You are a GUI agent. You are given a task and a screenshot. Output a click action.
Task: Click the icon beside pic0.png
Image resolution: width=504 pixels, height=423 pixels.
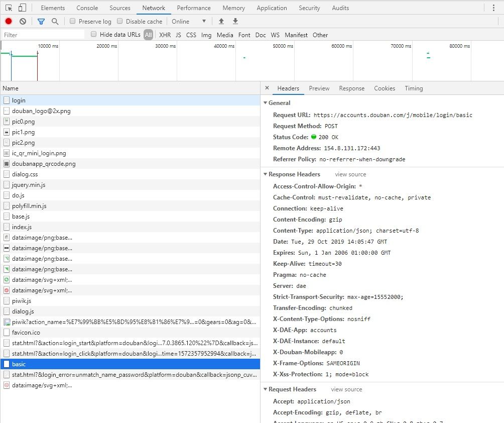(x=7, y=121)
